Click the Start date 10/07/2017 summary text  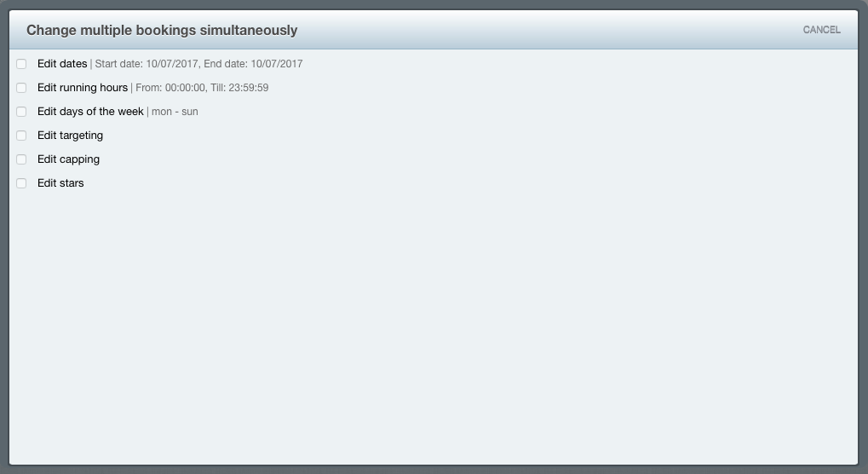pos(147,64)
